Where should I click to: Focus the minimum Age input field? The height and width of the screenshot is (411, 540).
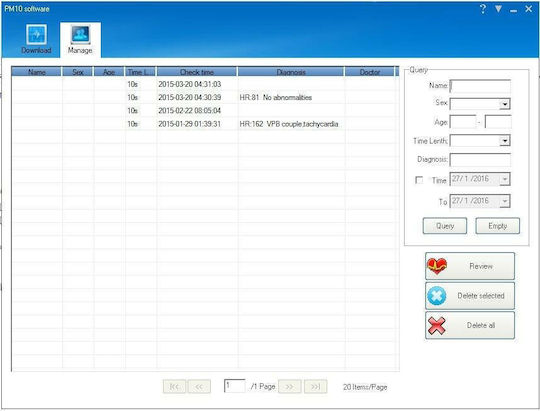pos(463,122)
